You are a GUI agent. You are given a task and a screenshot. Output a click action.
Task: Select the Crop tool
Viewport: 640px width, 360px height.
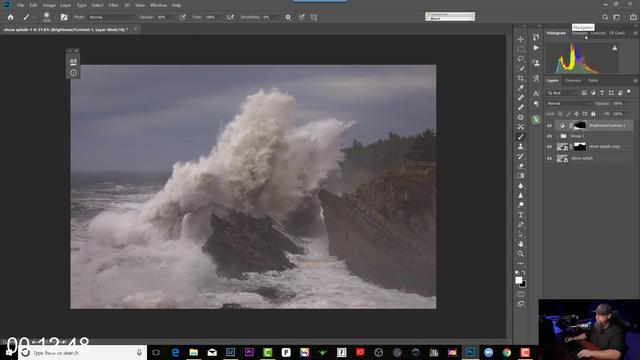point(520,78)
